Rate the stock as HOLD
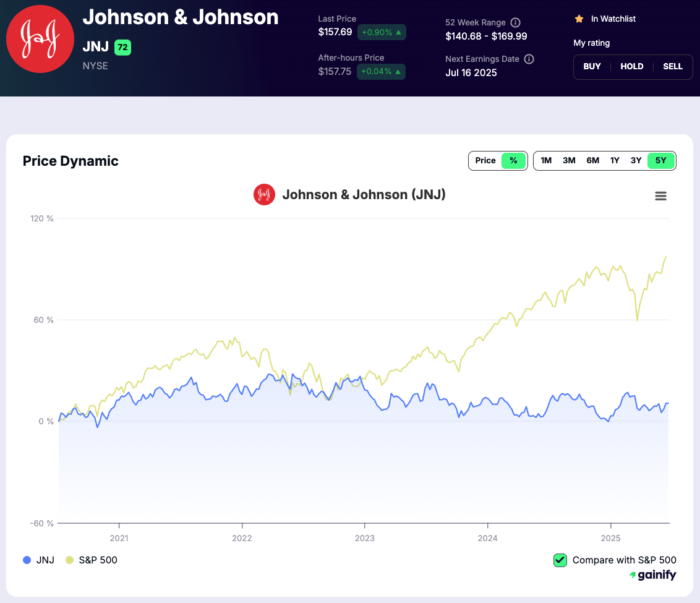 [x=632, y=67]
